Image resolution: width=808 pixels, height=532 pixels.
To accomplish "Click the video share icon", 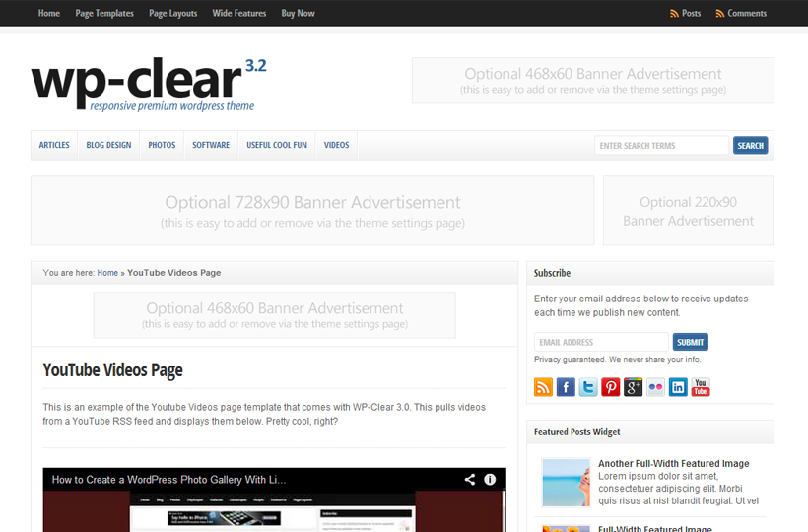I will (x=469, y=480).
